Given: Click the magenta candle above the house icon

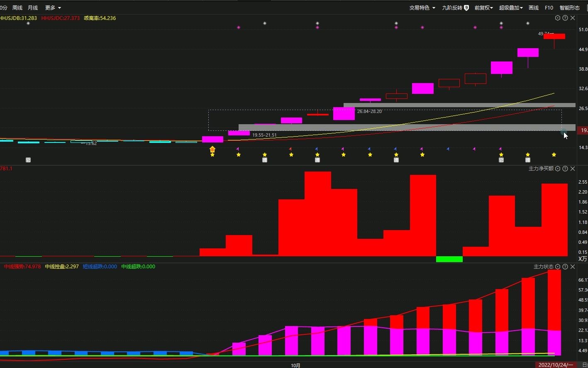Looking at the screenshot, I should coord(212,139).
